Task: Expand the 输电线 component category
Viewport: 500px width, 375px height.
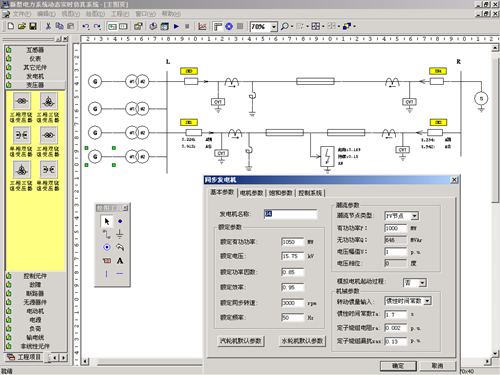Action: (x=35, y=337)
